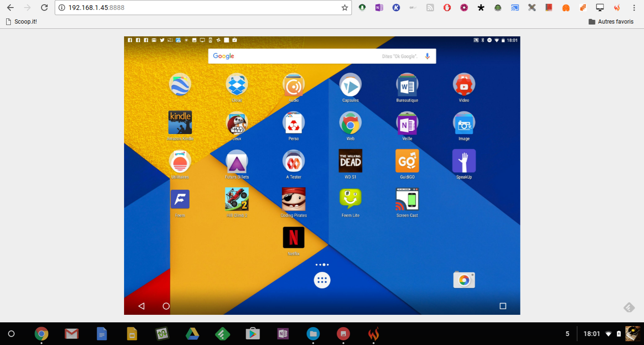Open Gmail from the shelf

[71, 334]
